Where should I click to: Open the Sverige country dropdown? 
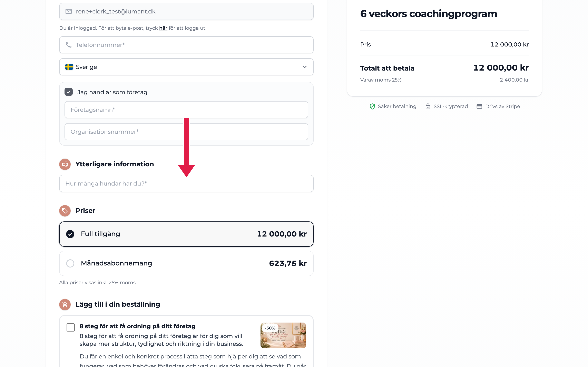click(x=186, y=67)
